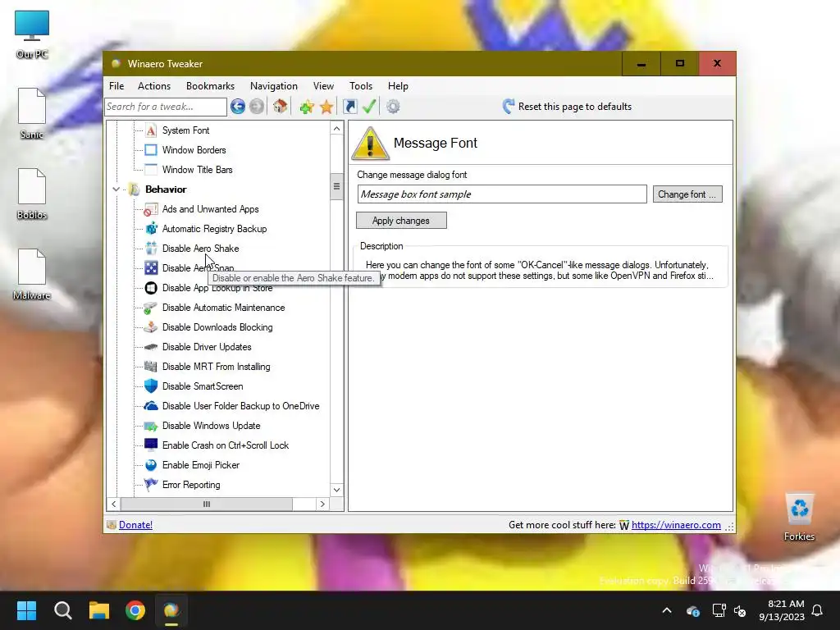
Task: Click Disable Downloads Blocking icon
Action: tap(151, 327)
